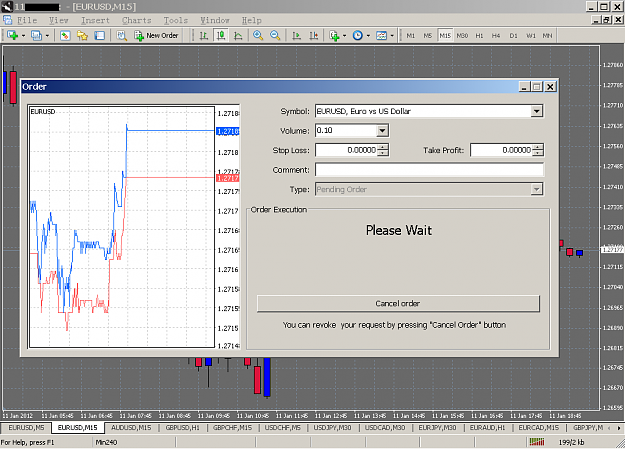The height and width of the screenshot is (449, 625).
Task: Open the Tools menu
Action: click(x=175, y=20)
